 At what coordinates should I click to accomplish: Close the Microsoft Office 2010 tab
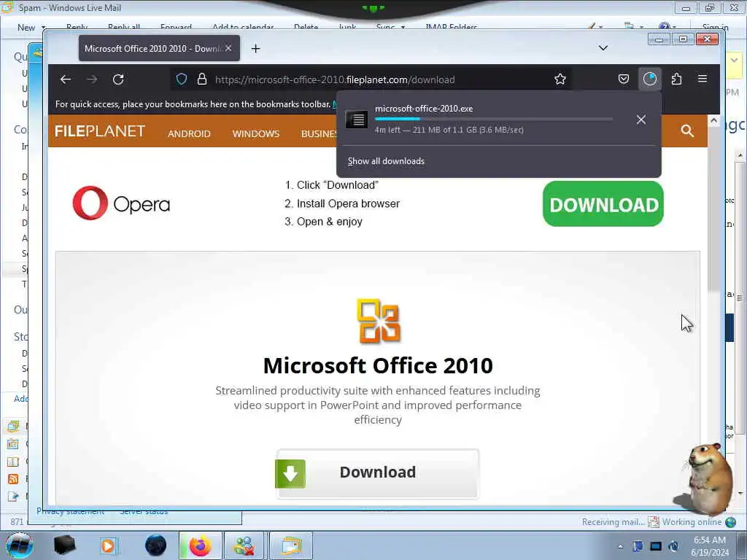coord(228,48)
